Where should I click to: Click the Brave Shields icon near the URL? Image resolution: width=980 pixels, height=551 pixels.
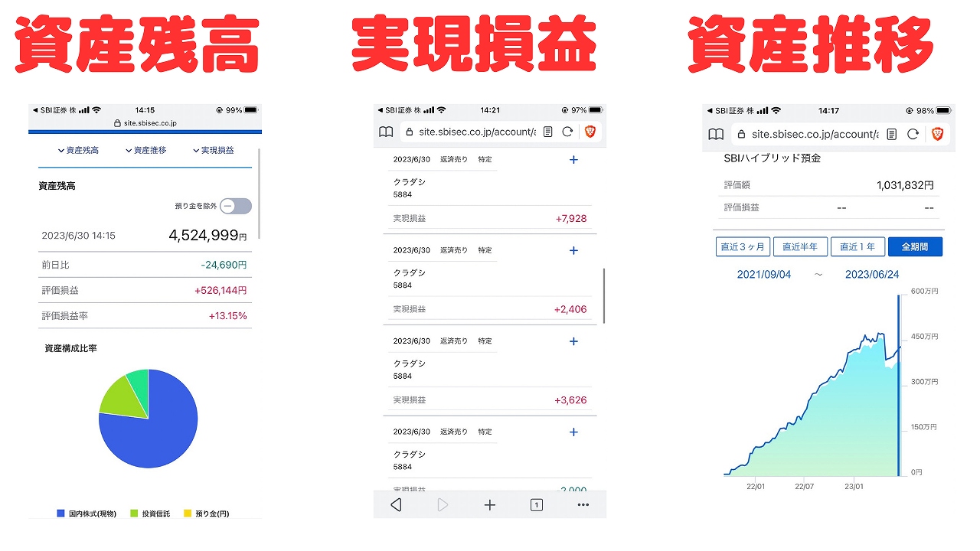tap(590, 131)
